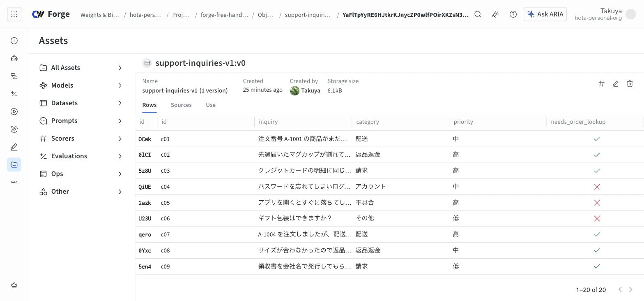
Task: Click the dataset icon beside support-inquiries-v1:v0 title
Action: point(147,63)
